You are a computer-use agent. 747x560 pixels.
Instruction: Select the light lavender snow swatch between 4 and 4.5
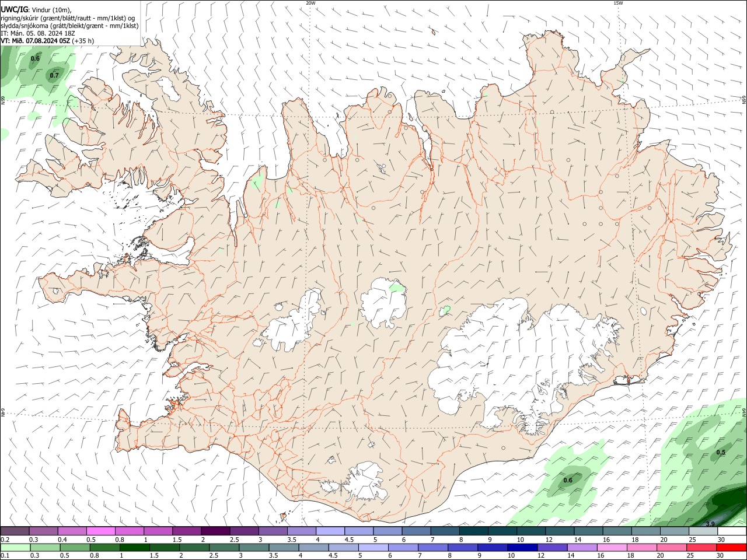pos(330,531)
